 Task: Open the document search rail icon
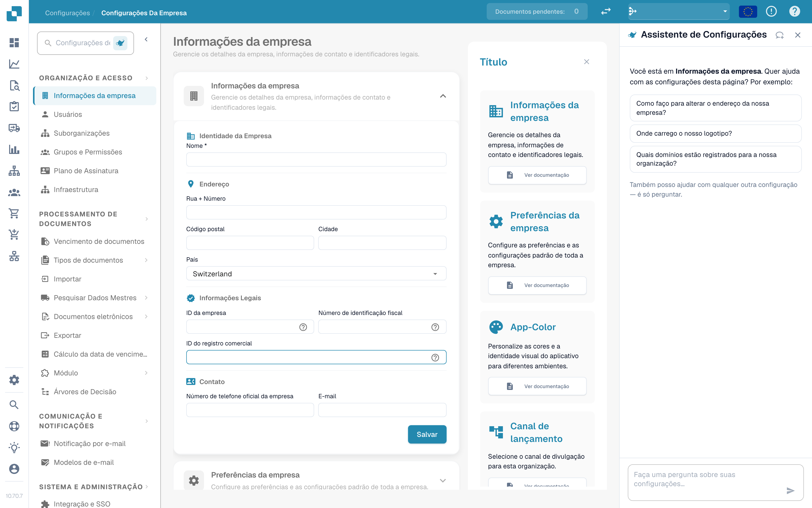[14, 85]
